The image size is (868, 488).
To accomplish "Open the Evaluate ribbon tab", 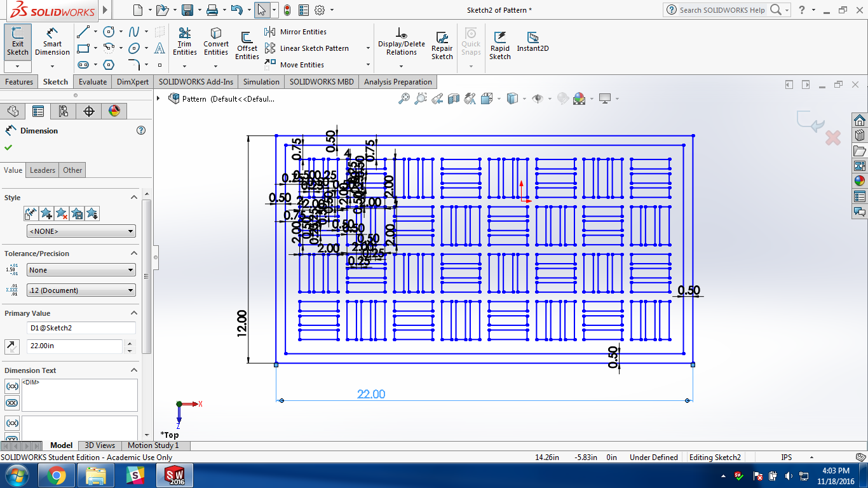I will tap(93, 82).
